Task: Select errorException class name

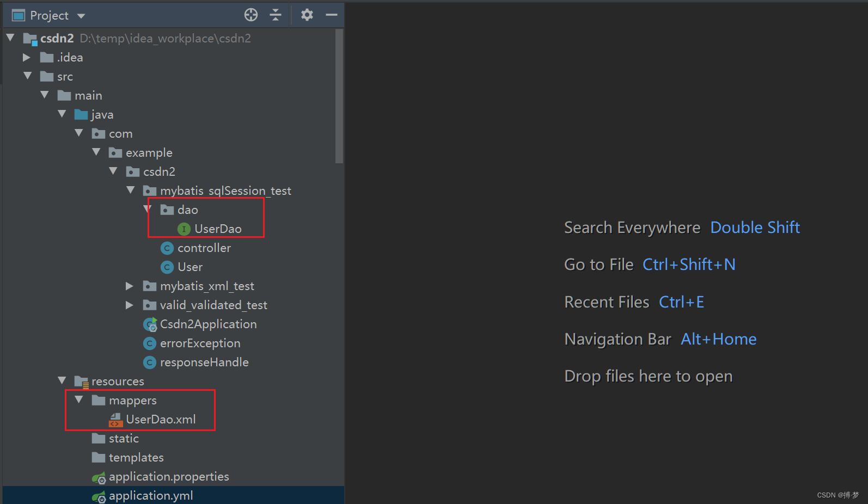Action: coord(200,343)
